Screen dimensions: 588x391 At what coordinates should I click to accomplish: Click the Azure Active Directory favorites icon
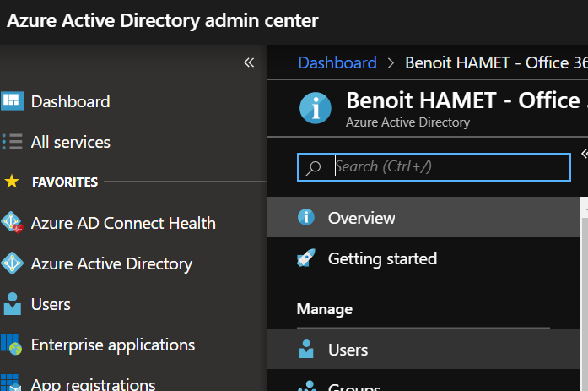coord(13,263)
